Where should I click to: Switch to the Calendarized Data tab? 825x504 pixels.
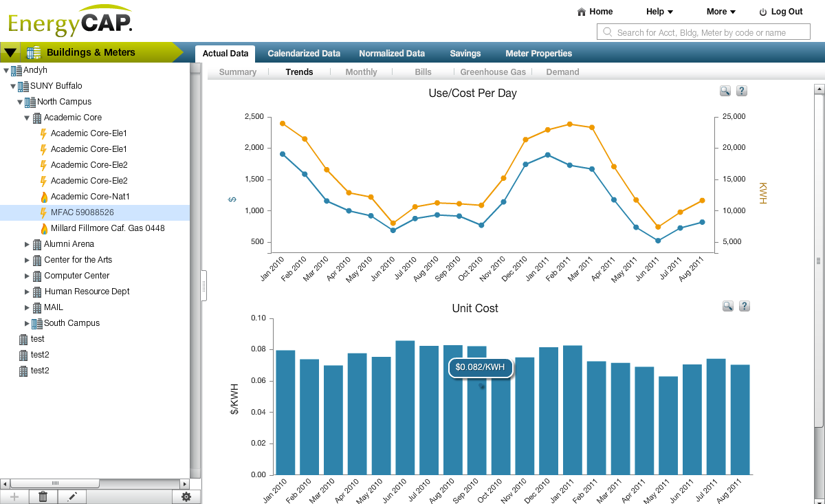[304, 53]
